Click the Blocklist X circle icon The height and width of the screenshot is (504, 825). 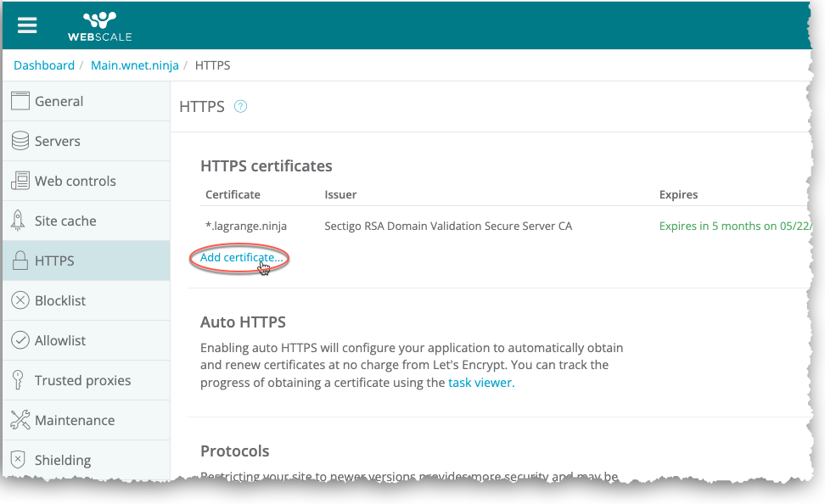(20, 300)
